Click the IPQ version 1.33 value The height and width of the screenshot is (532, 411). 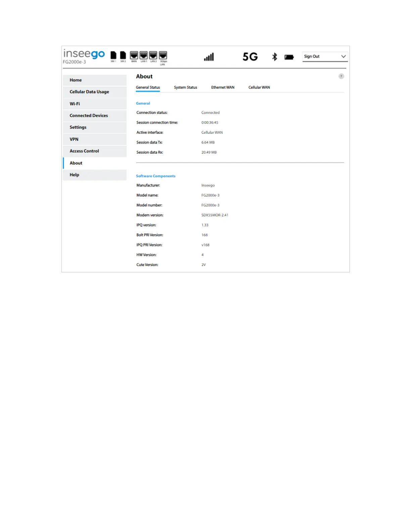(205, 225)
